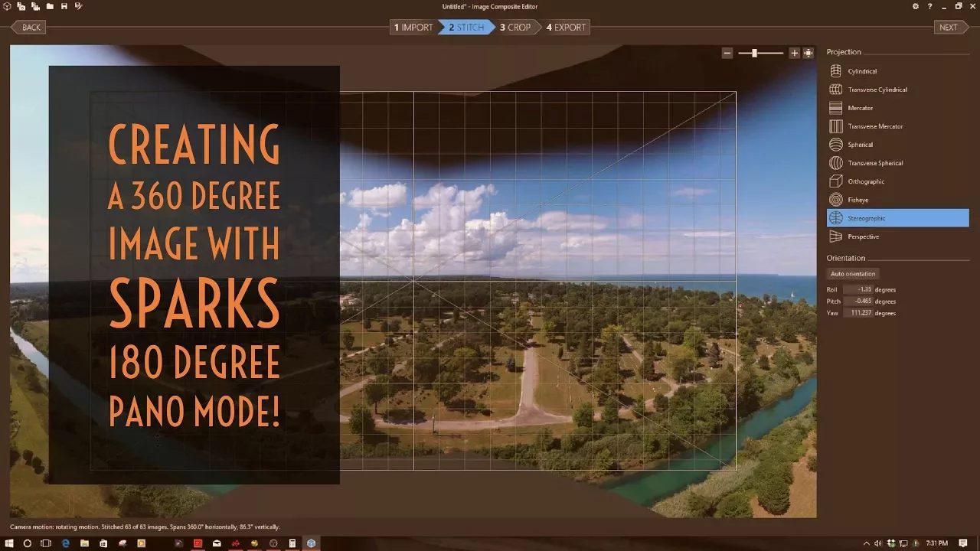The width and height of the screenshot is (980, 551).
Task: Go to step 2 STITCH
Action: pyautogui.click(x=466, y=28)
